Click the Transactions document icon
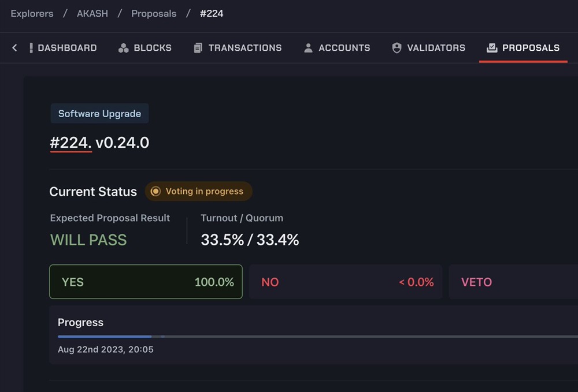578x392 pixels. point(198,48)
